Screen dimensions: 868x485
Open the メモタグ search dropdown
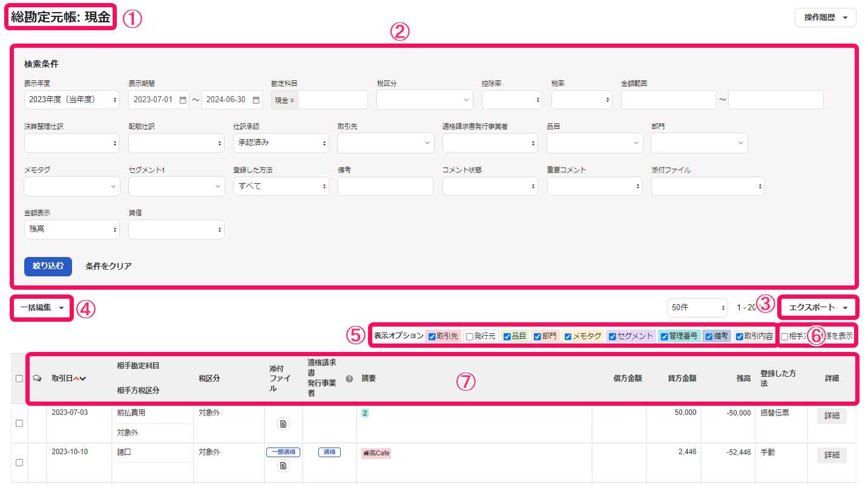pyautogui.click(x=72, y=186)
